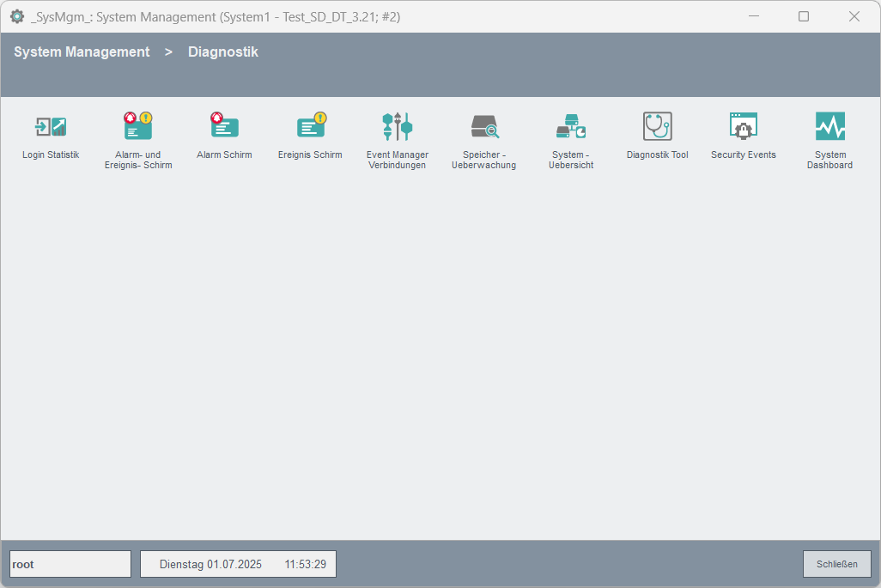The width and height of the screenshot is (881, 588).
Task: Go back to System Management breadcrumb
Action: point(82,52)
